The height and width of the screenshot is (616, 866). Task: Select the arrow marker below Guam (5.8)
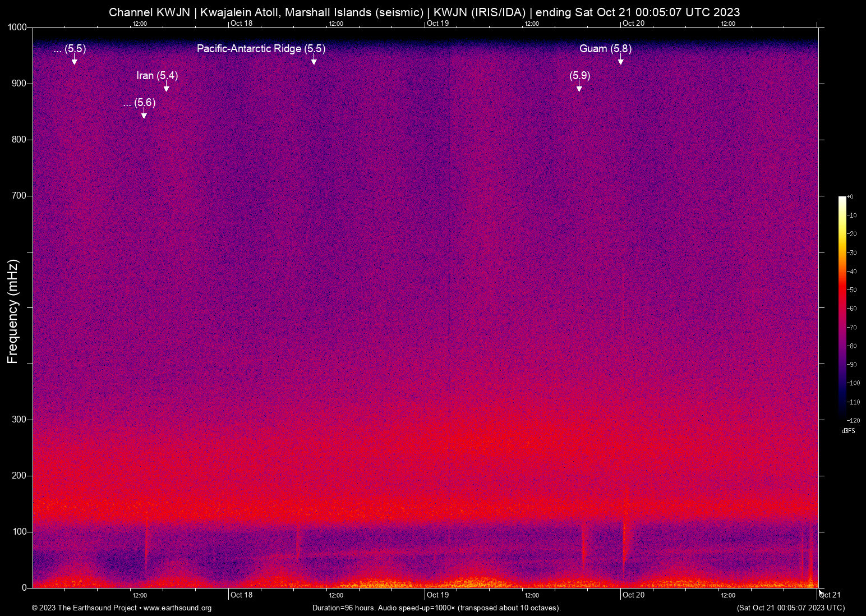[x=621, y=60]
